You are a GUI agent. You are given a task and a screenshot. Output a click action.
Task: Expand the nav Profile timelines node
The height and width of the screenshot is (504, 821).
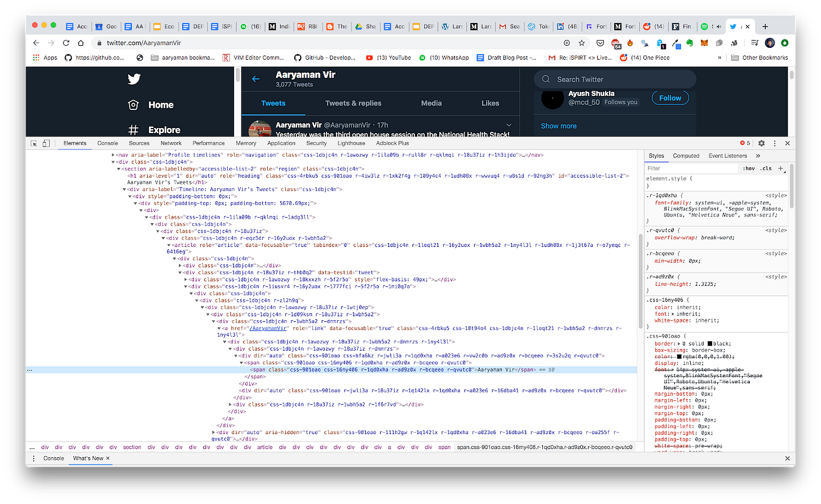tap(113, 155)
